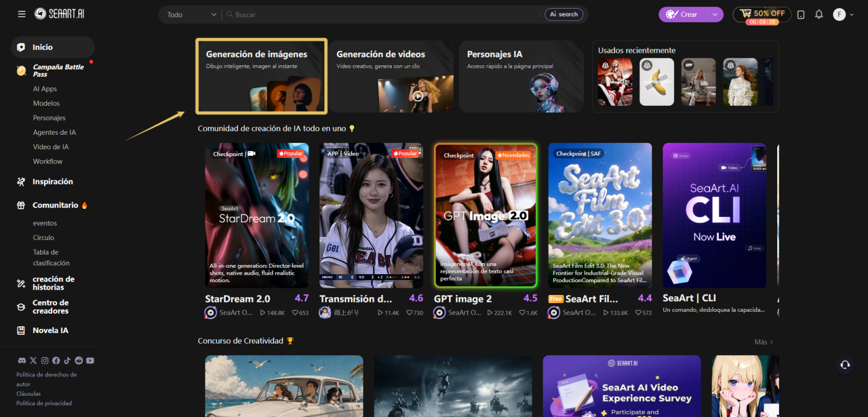Open eventos in the sidebar
This screenshot has width=868, height=417.
[x=45, y=223]
